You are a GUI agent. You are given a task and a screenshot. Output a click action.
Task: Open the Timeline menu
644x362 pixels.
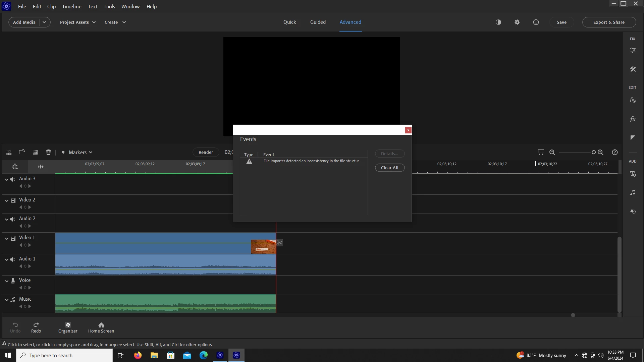pyautogui.click(x=71, y=6)
